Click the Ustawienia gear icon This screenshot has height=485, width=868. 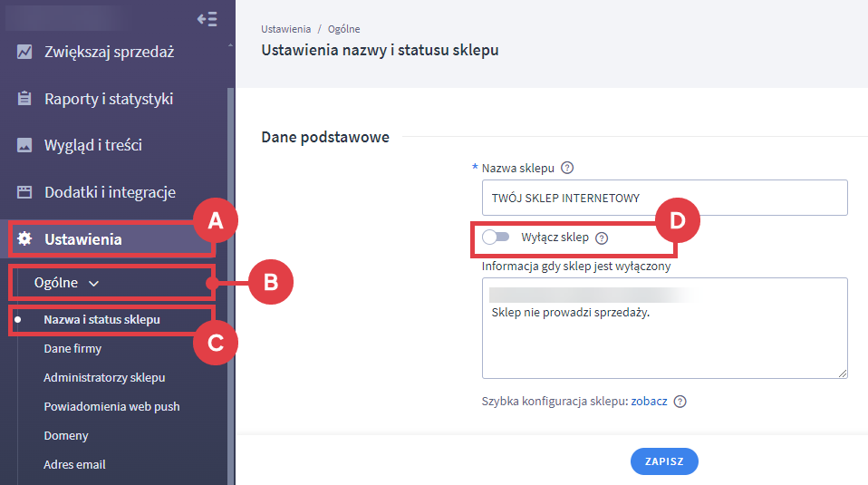click(25, 239)
